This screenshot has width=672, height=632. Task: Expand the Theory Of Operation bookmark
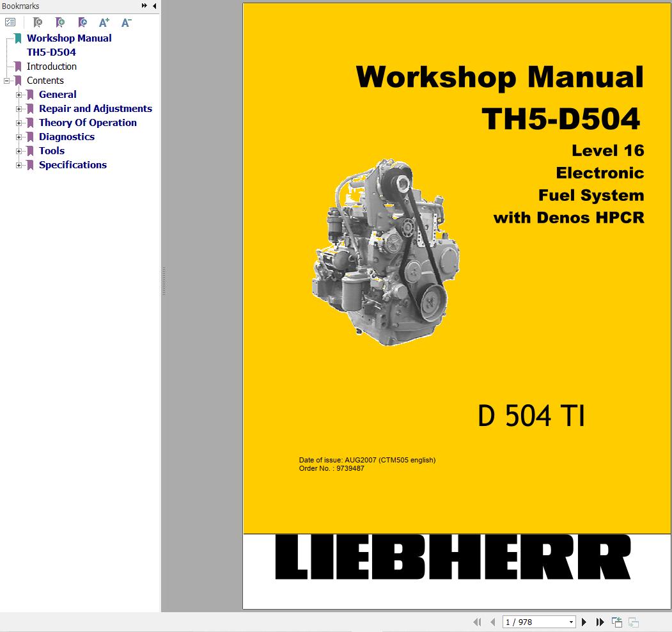[19, 123]
